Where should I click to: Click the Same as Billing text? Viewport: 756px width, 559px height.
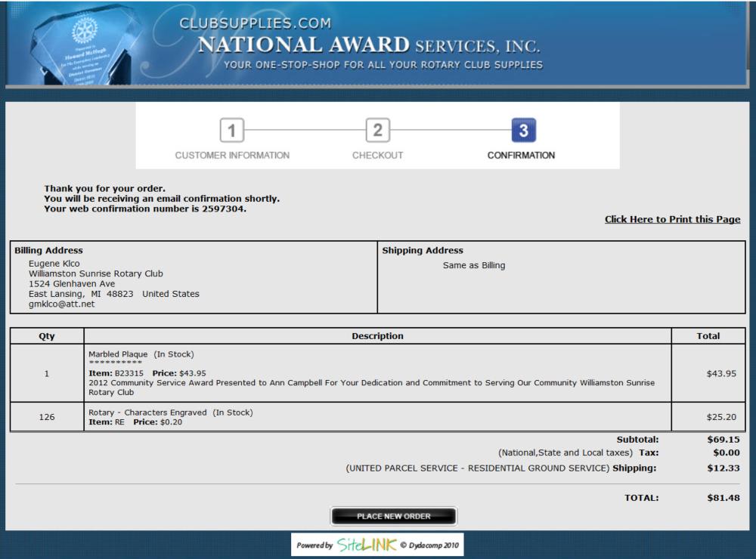tap(474, 265)
